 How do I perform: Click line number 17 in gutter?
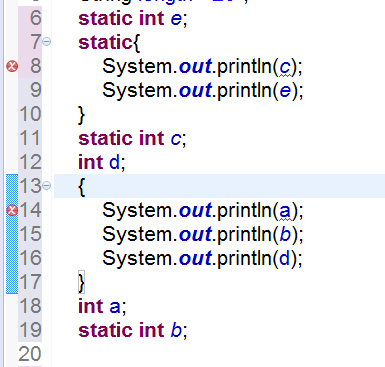pos(30,282)
